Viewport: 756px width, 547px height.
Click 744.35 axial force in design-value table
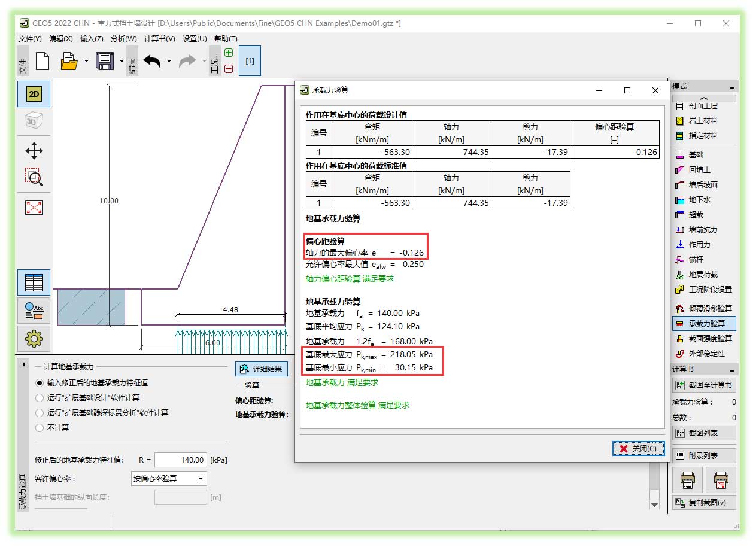(475, 153)
